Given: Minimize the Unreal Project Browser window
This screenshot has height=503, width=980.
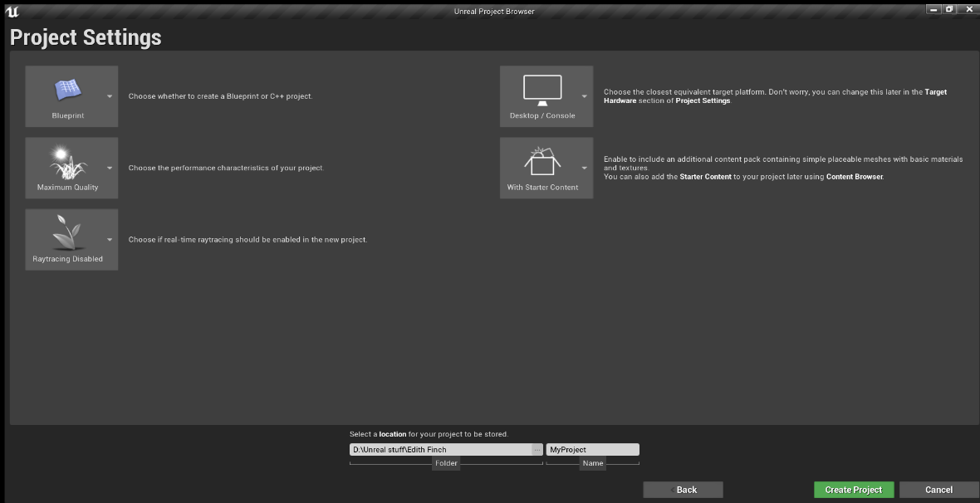Looking at the screenshot, I should [x=934, y=9].
